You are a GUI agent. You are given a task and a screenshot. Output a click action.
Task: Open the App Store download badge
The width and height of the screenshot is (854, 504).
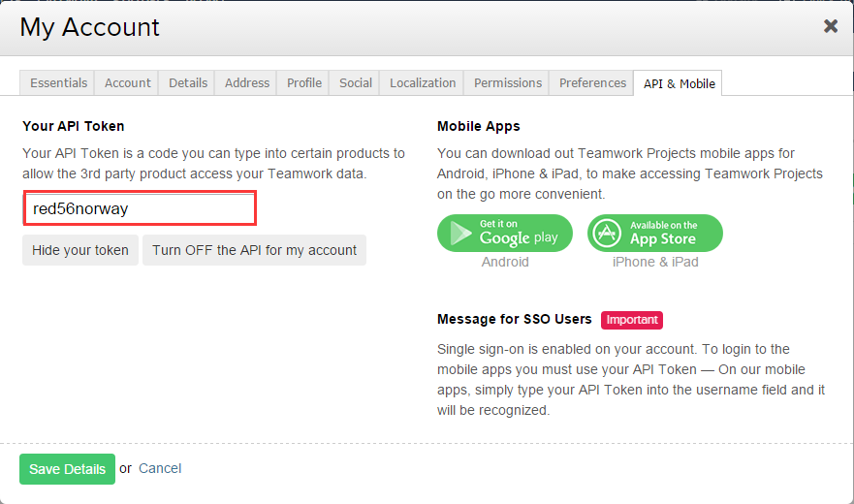pyautogui.click(x=655, y=234)
